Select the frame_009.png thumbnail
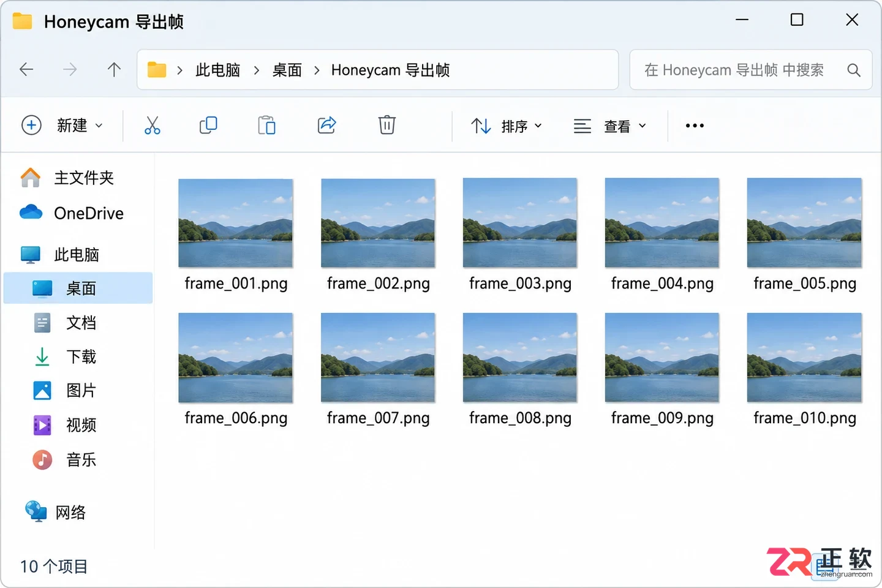The height and width of the screenshot is (588, 882). click(662, 358)
